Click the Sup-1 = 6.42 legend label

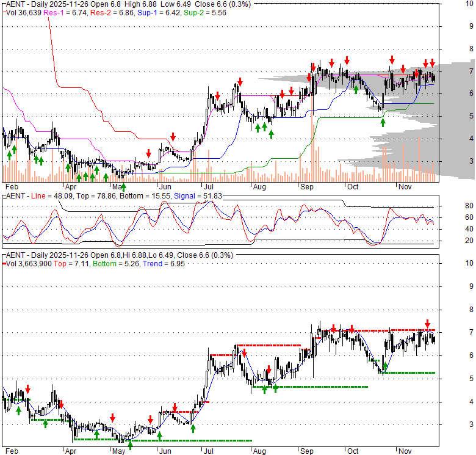[x=159, y=13]
